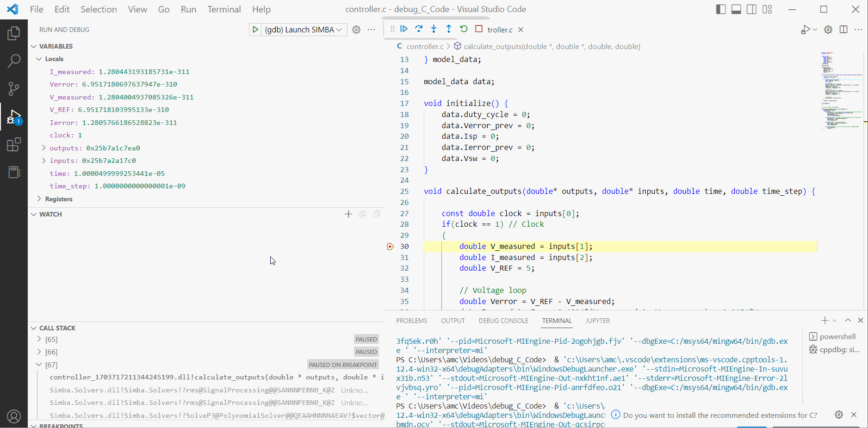Open the Accounts menu icon
The width and height of the screenshot is (868, 428).
point(14,416)
